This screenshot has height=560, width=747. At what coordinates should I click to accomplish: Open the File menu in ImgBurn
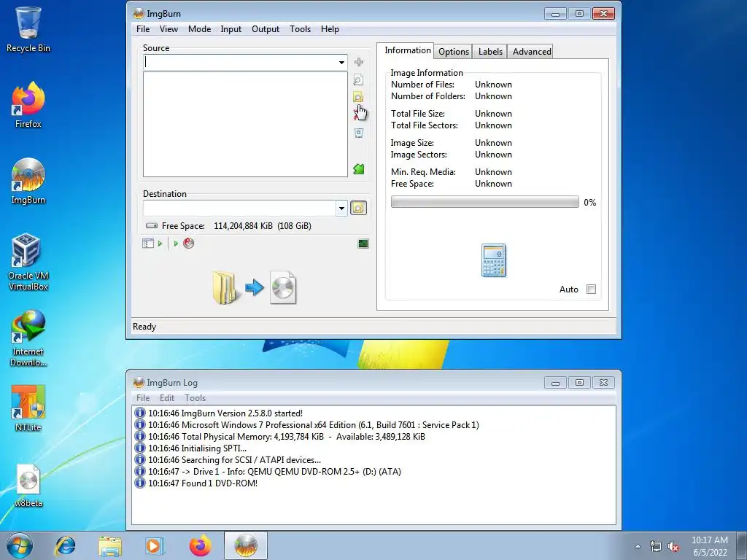coord(143,29)
